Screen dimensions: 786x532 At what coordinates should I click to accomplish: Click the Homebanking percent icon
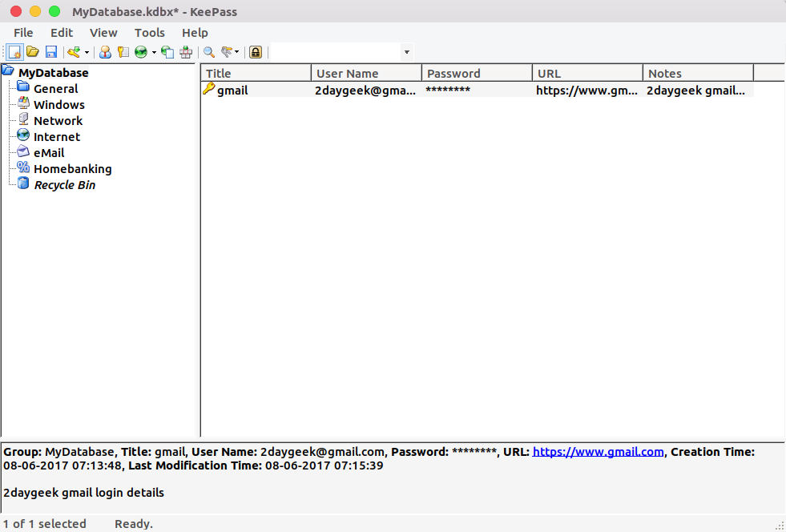[23, 167]
